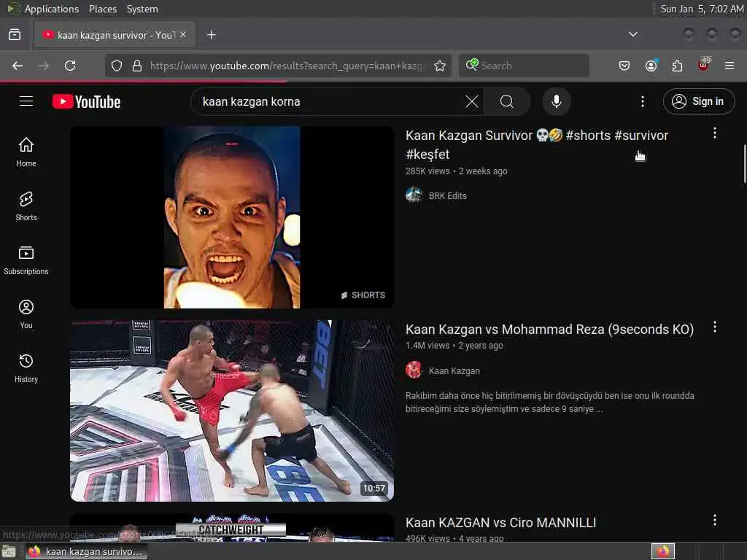The height and width of the screenshot is (560, 747).
Task: Open the System menu
Action: coord(142,9)
